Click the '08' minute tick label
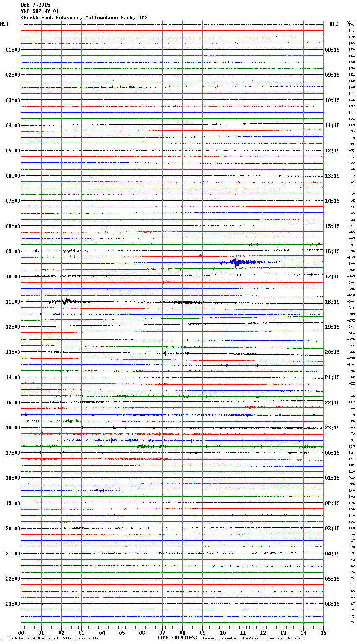The image size is (357, 644). point(182,633)
